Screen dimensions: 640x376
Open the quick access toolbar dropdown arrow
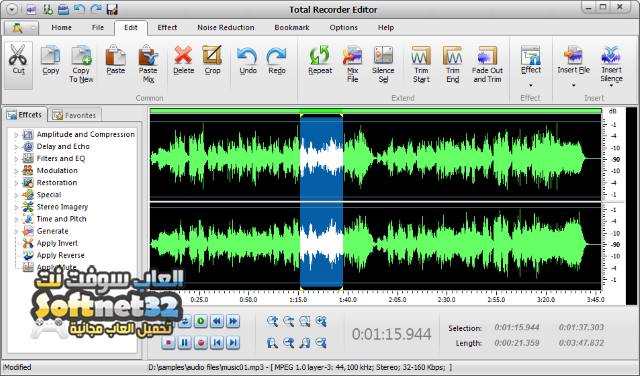pyautogui.click(x=12, y=9)
